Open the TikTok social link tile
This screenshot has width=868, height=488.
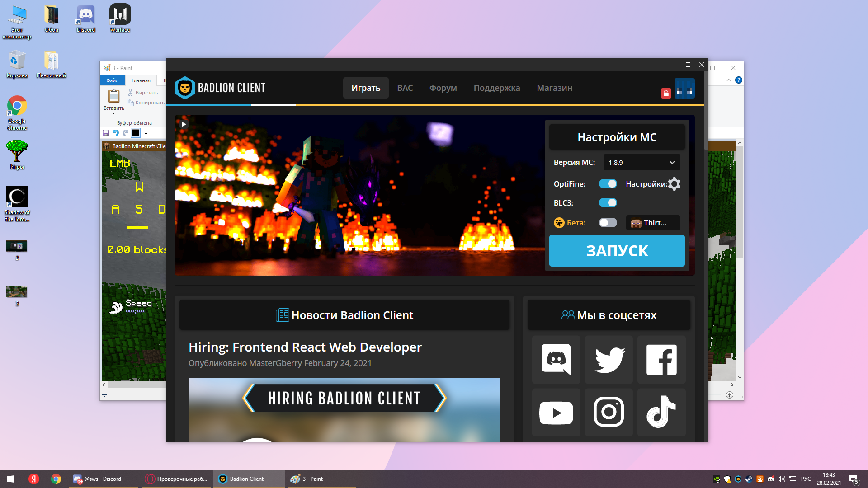click(661, 413)
